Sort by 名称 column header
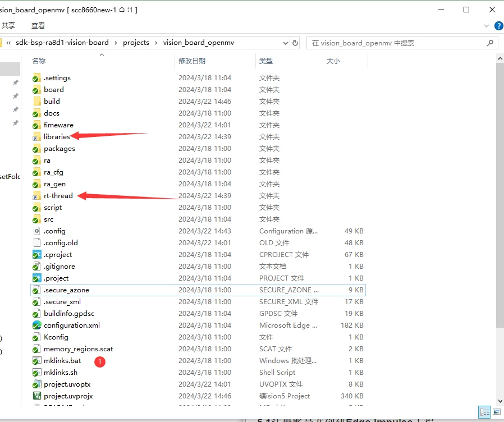Viewport: 504px width, 422px height. pyautogui.click(x=39, y=61)
